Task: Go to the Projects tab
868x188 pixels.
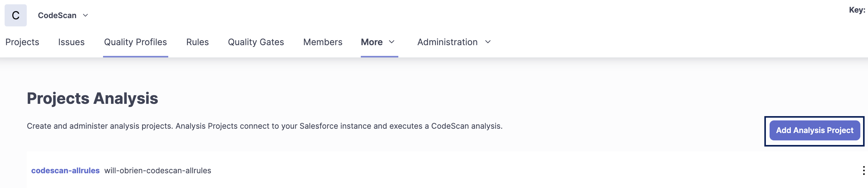Action: coord(22,42)
